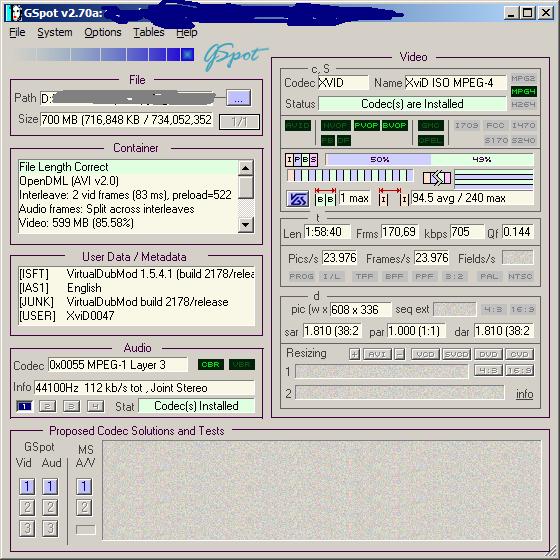Run GSpot Aud test 1
This screenshot has height=560, width=560.
pyautogui.click(x=50, y=486)
